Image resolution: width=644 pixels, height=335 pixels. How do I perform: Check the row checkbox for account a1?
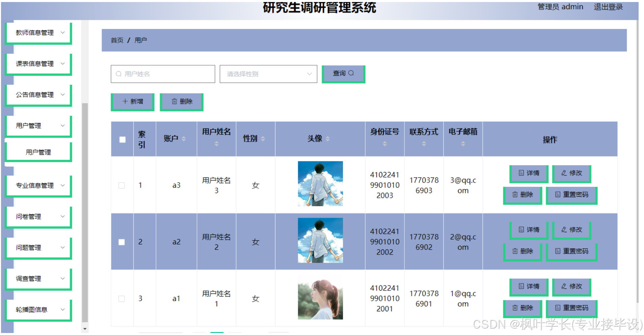click(x=122, y=299)
